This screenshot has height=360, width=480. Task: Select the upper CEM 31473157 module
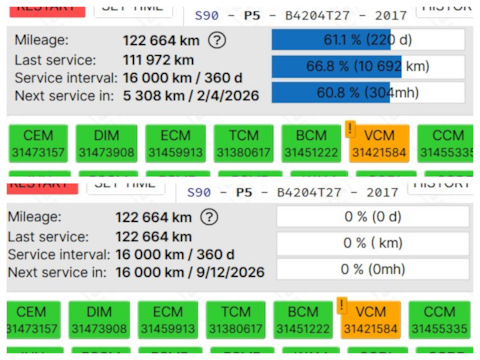(38, 144)
